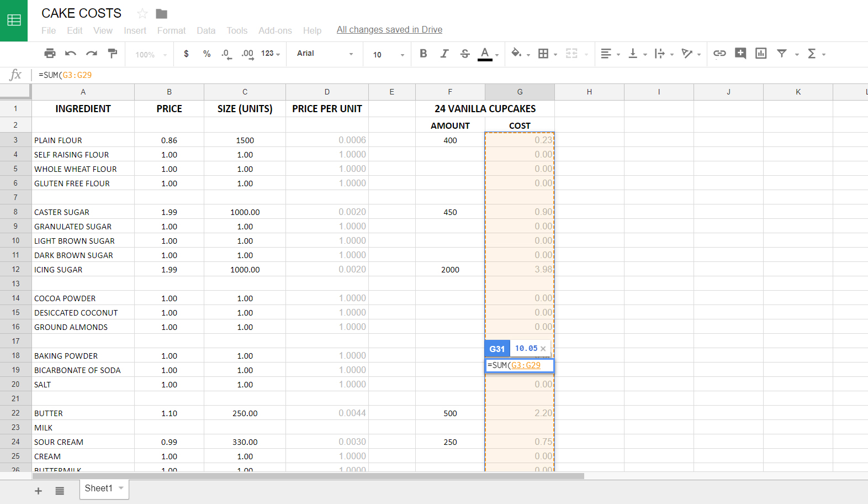Open the all sheets list
This screenshot has height=504, width=868.
tap(60, 491)
